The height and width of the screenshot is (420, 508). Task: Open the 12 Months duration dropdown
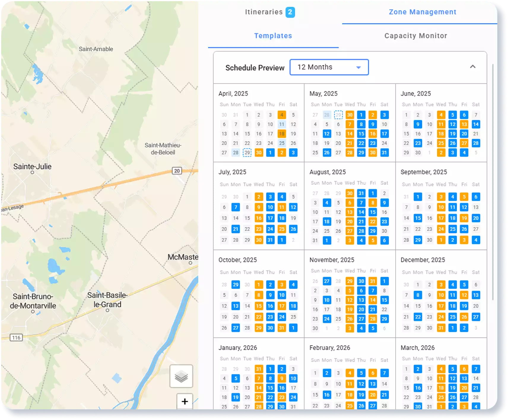point(329,67)
